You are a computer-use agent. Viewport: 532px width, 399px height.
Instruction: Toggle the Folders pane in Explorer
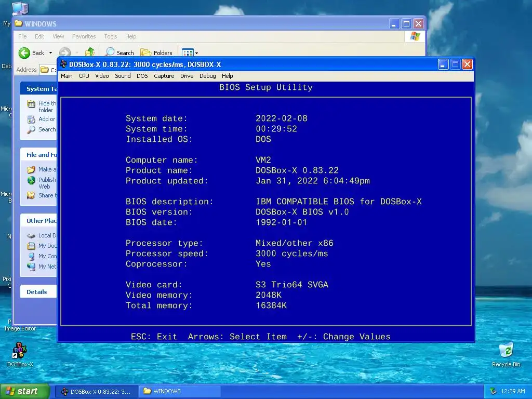(156, 52)
